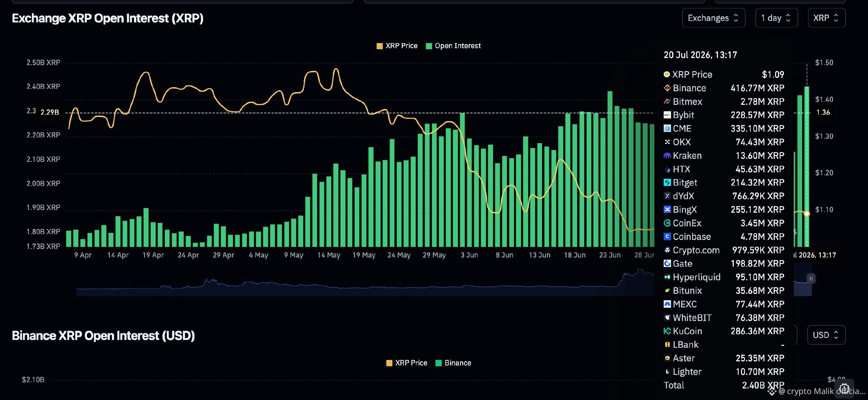Click the Bitget logo in the tooltip

coord(667,183)
